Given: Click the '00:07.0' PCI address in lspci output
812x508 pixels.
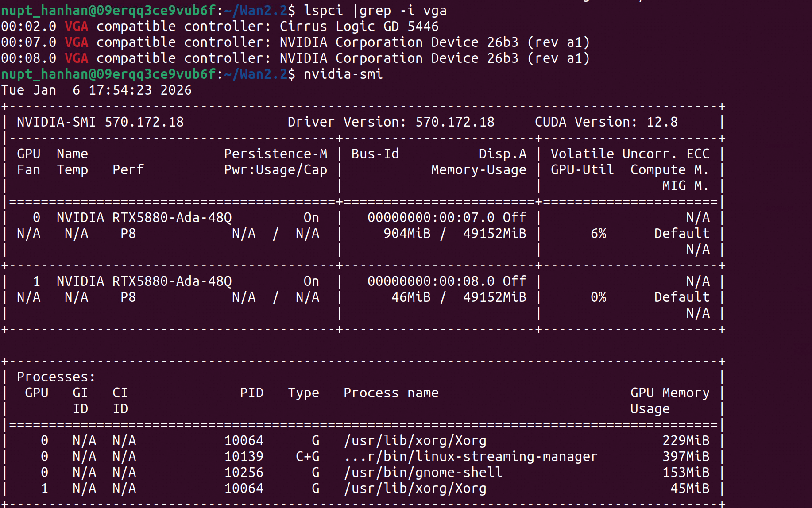Looking at the screenshot, I should (29, 42).
